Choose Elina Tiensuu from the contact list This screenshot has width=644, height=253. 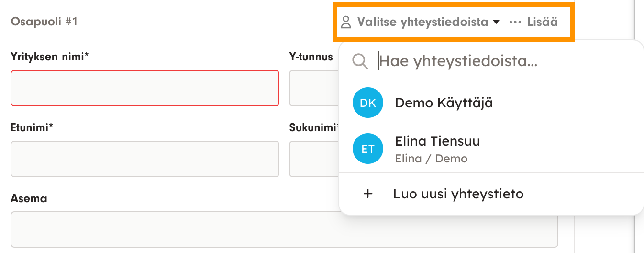pyautogui.click(x=437, y=141)
